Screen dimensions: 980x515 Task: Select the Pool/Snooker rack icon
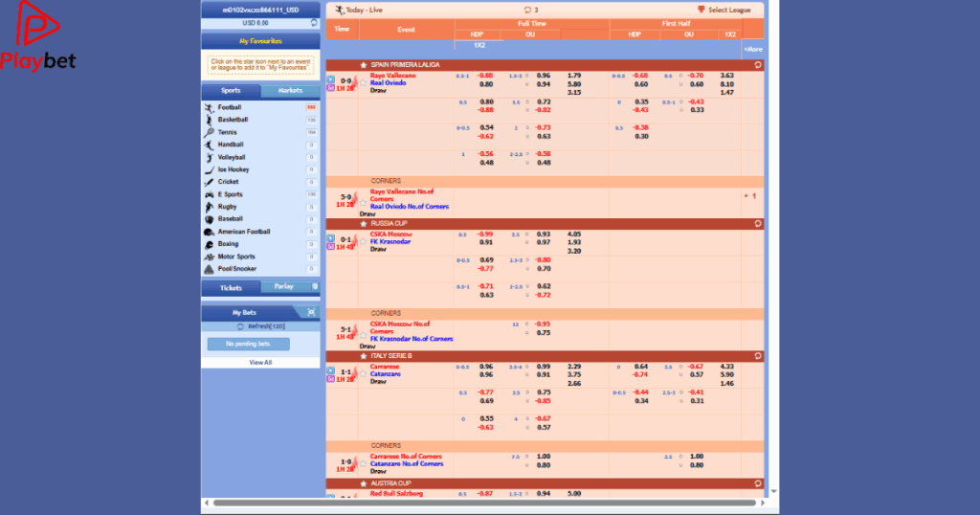(x=210, y=269)
